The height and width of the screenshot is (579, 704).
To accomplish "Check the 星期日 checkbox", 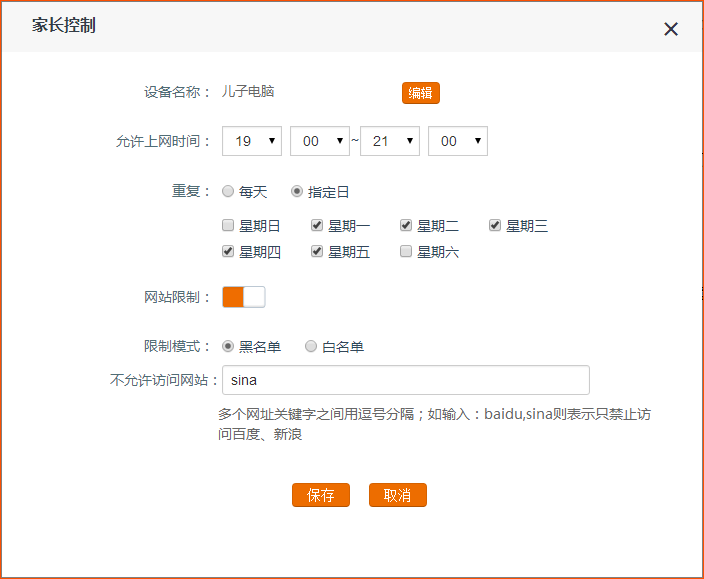I will [x=229, y=226].
